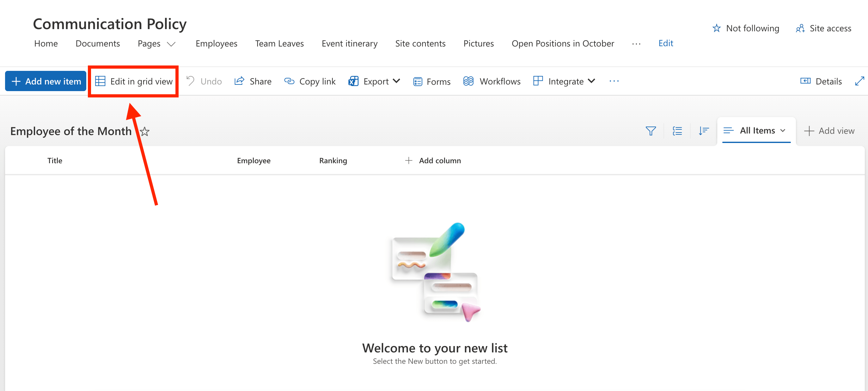Expand the Integrate dropdown

[565, 81]
